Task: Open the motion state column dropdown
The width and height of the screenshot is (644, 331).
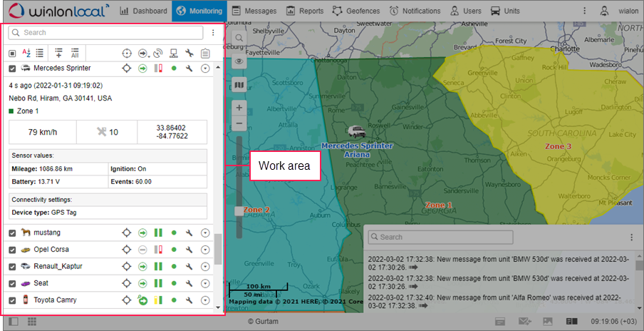Action: click(x=143, y=53)
